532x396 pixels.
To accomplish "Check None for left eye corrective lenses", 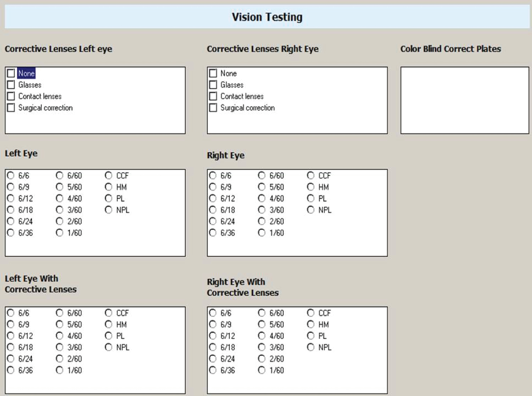I will click(x=11, y=73).
